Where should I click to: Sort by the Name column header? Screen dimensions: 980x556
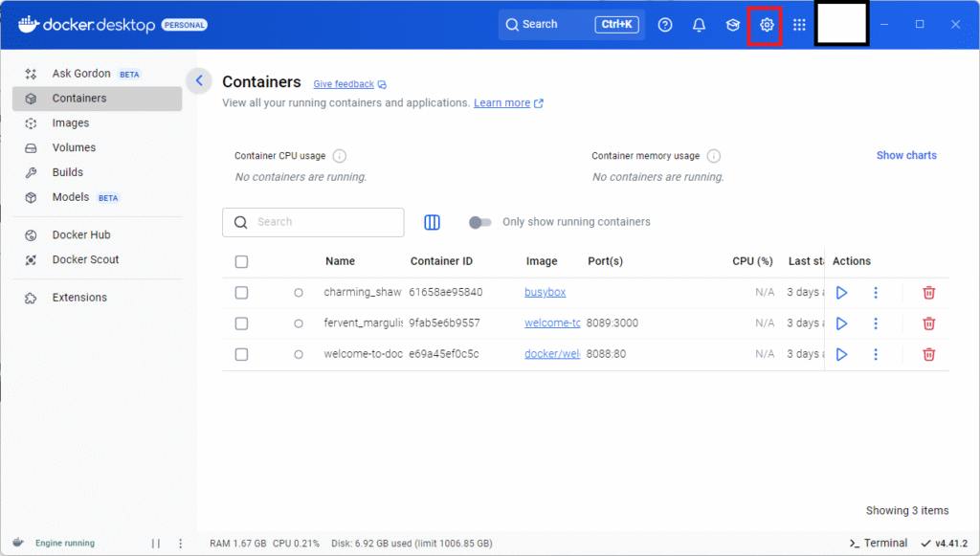point(340,261)
